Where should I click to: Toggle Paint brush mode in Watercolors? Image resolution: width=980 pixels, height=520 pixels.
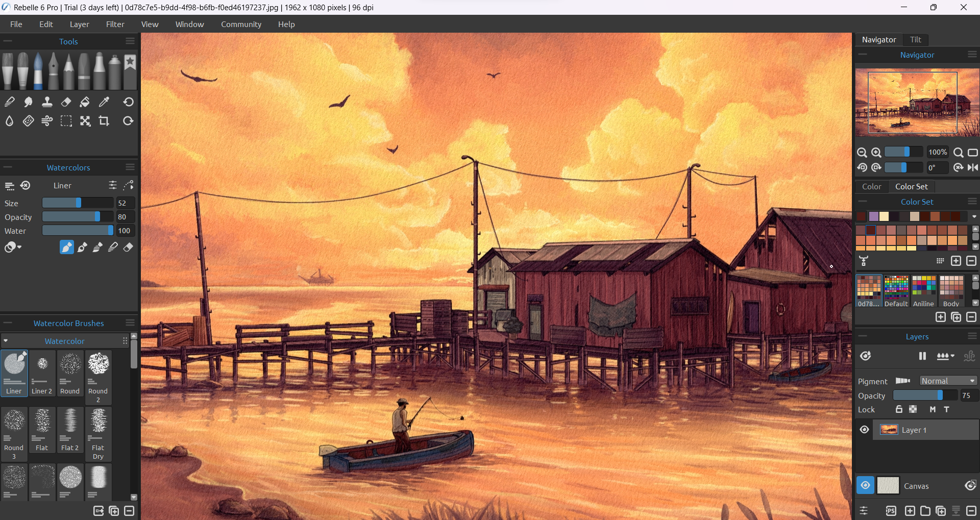click(x=67, y=247)
